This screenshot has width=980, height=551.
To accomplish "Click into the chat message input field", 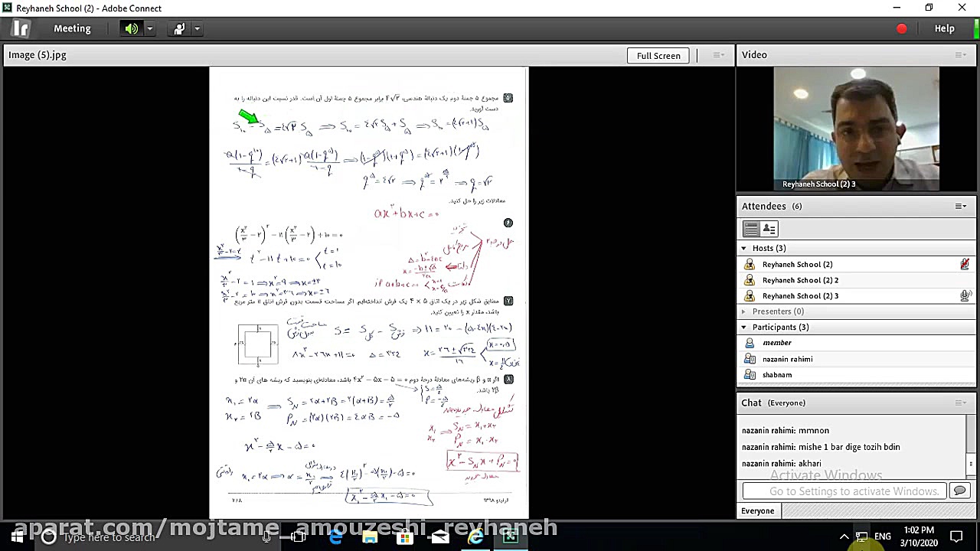I will click(x=845, y=491).
